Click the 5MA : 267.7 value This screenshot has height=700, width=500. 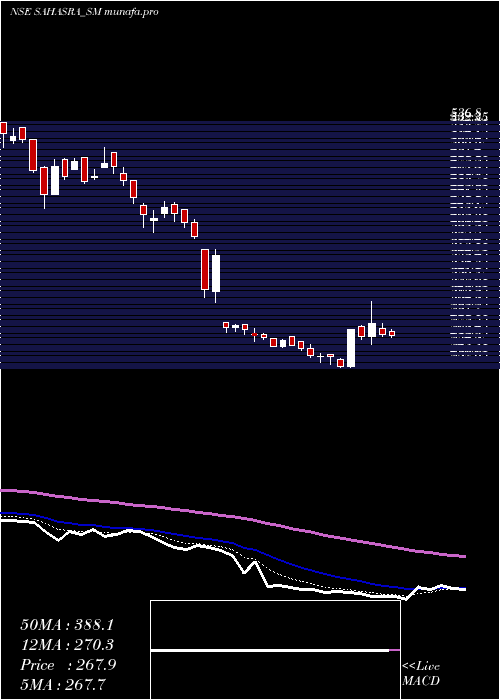(63, 684)
